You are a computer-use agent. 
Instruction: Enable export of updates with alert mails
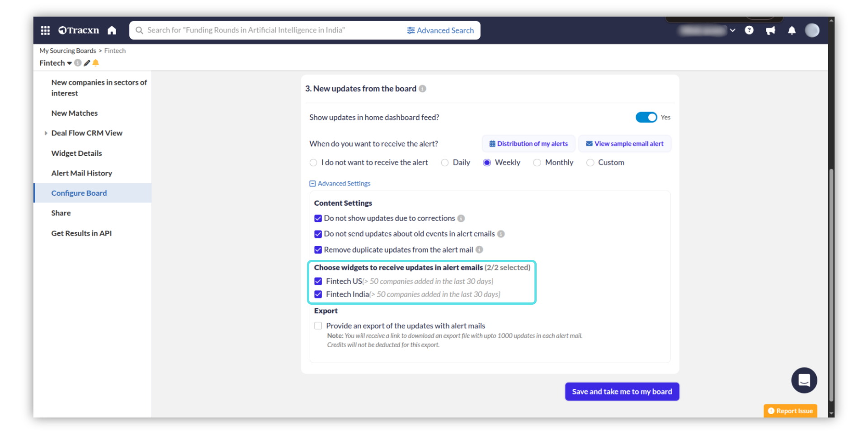(318, 326)
